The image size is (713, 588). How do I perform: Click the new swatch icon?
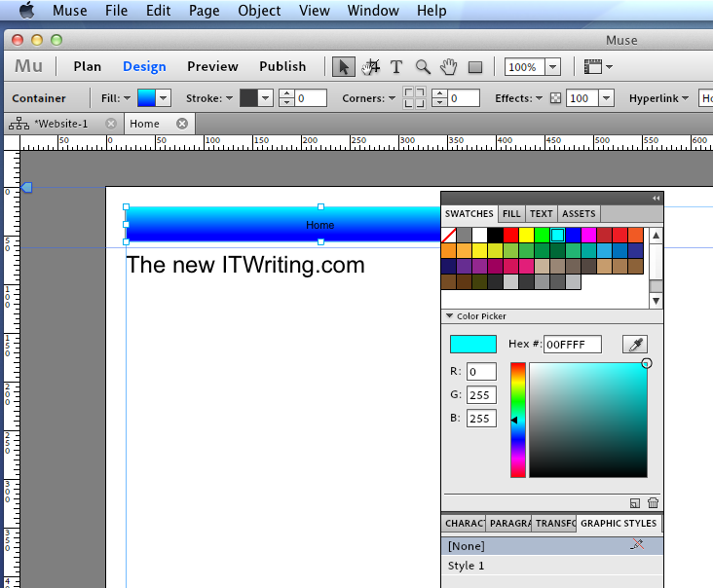click(635, 503)
